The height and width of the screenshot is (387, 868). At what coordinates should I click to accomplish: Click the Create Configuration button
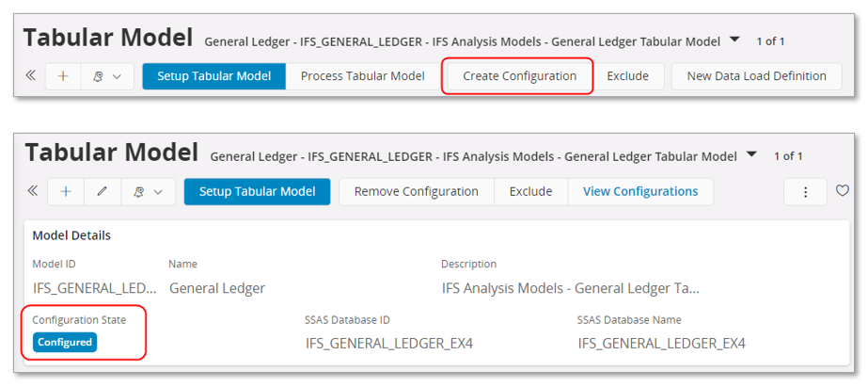pyautogui.click(x=519, y=76)
